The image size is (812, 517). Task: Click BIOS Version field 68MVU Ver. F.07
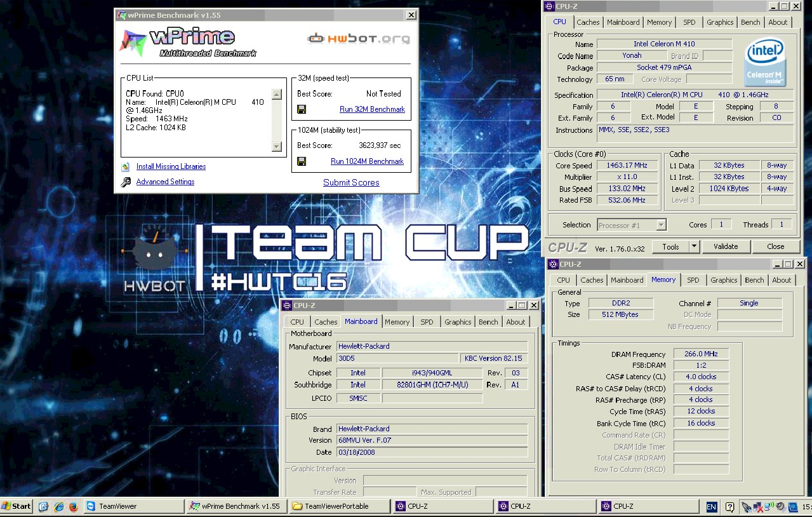point(432,440)
